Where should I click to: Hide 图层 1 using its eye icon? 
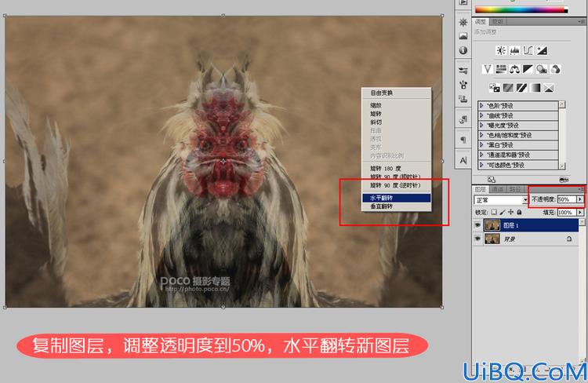(477, 225)
